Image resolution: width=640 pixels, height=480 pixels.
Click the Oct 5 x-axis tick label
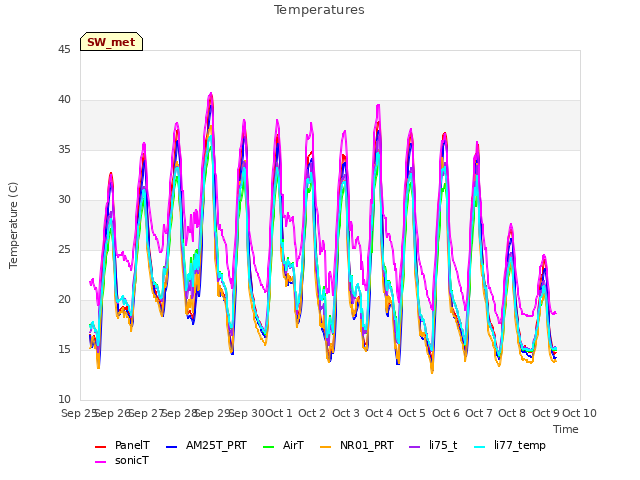(412, 413)
